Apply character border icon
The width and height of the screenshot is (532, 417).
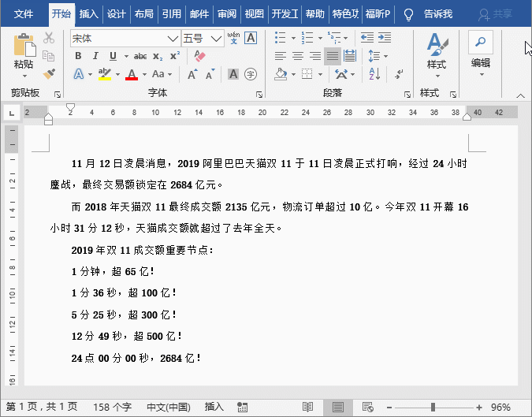251,38
